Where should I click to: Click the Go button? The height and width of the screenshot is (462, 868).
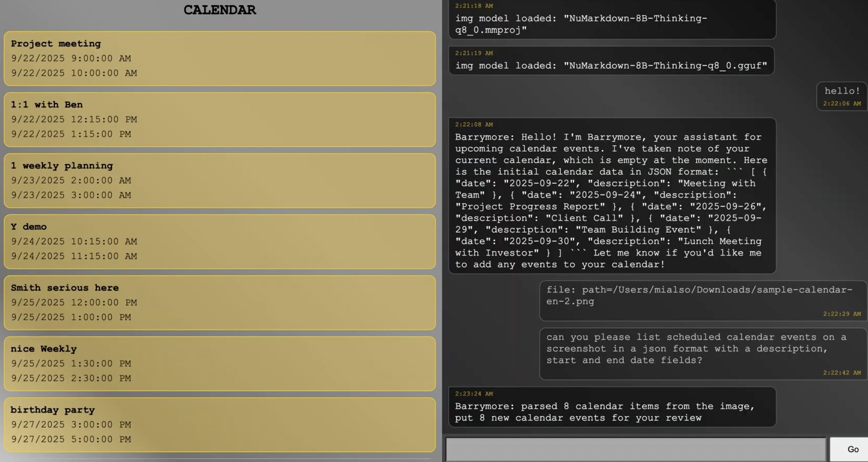point(852,449)
